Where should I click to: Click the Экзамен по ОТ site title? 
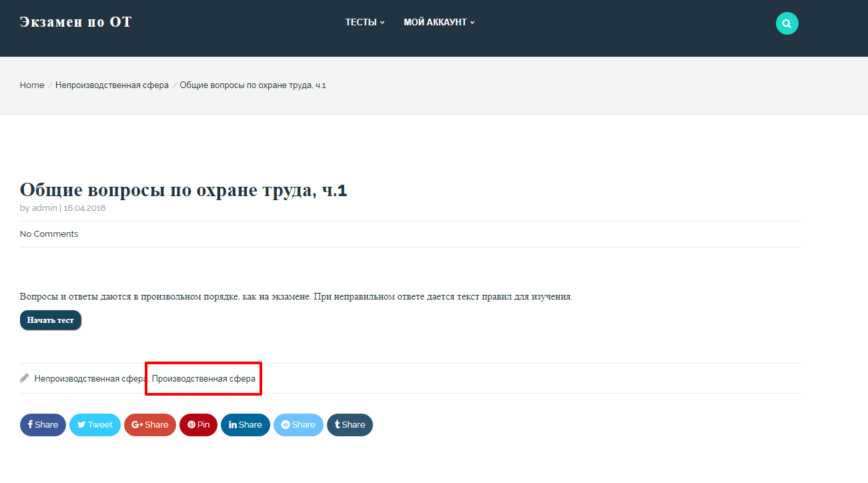coord(76,22)
